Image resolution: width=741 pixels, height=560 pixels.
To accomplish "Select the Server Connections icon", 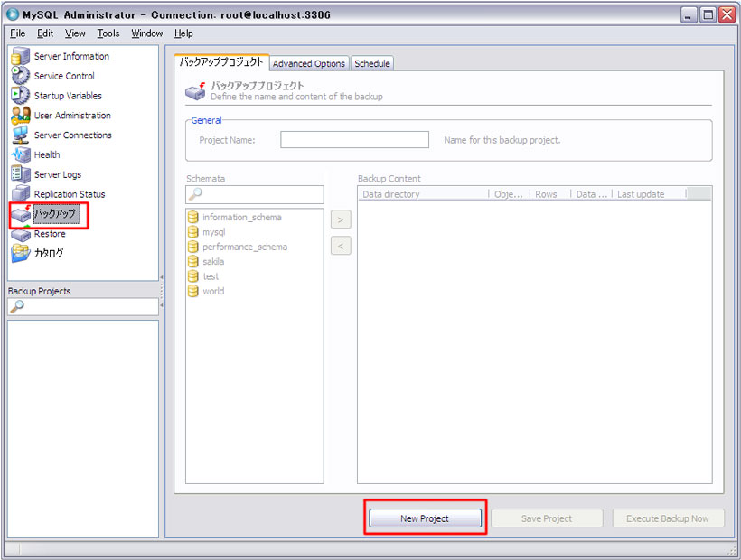I will point(20,135).
